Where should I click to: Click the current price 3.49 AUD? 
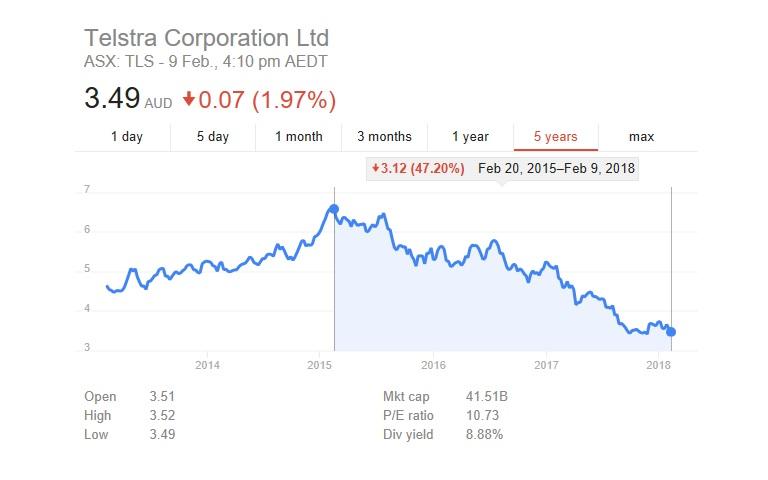128,98
